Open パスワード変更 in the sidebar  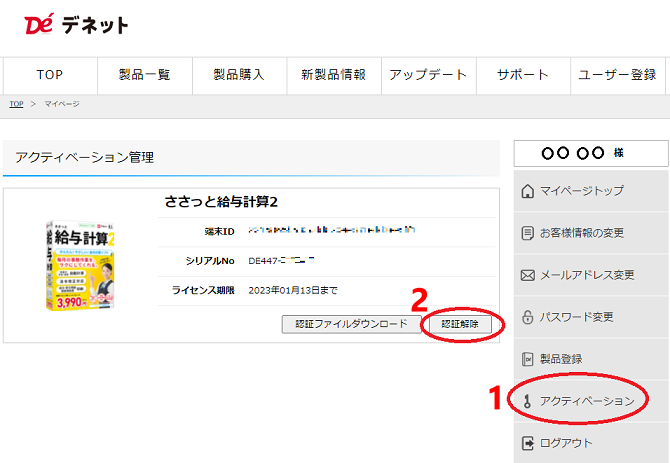point(591,317)
